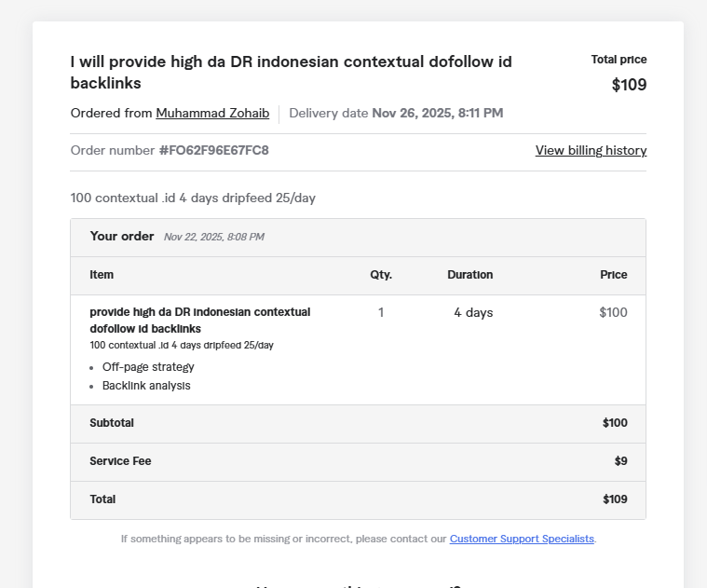Click the Price column header
707x588 pixels.
click(613, 275)
